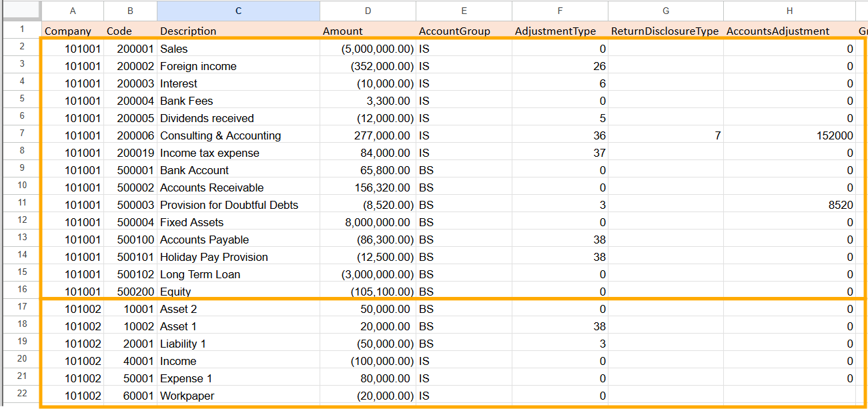Select column D header

(x=368, y=11)
